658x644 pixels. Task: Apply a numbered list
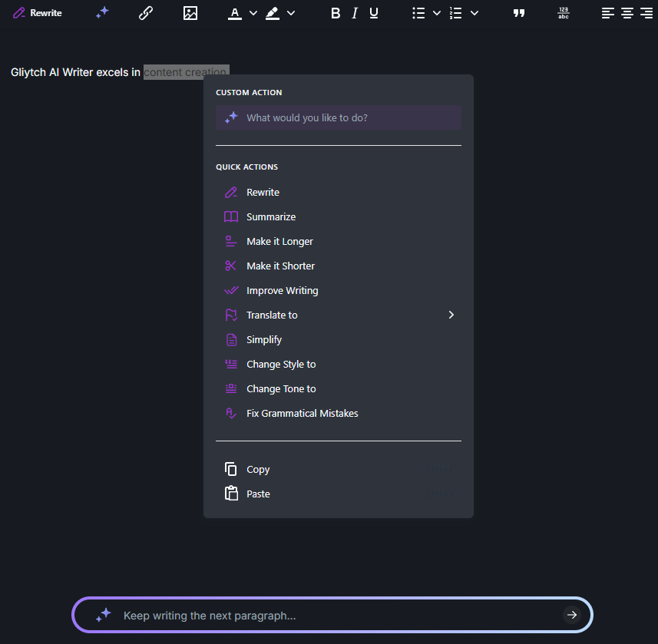point(456,13)
